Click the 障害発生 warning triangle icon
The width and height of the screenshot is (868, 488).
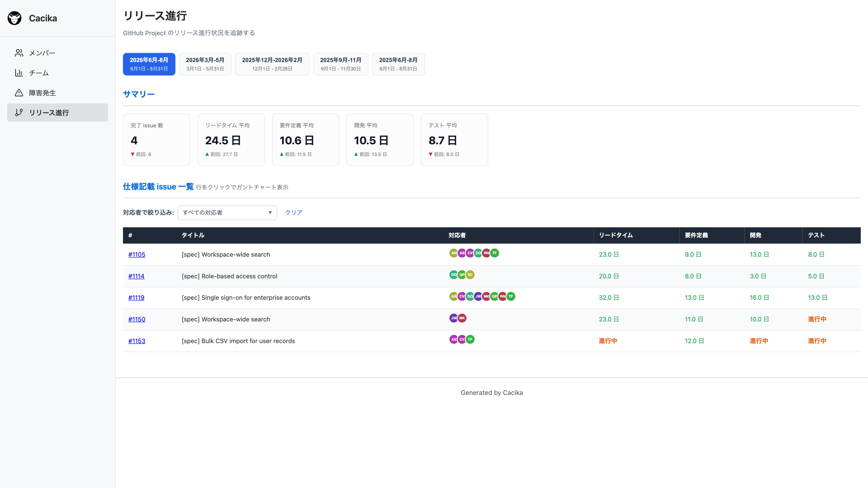pyautogui.click(x=19, y=92)
